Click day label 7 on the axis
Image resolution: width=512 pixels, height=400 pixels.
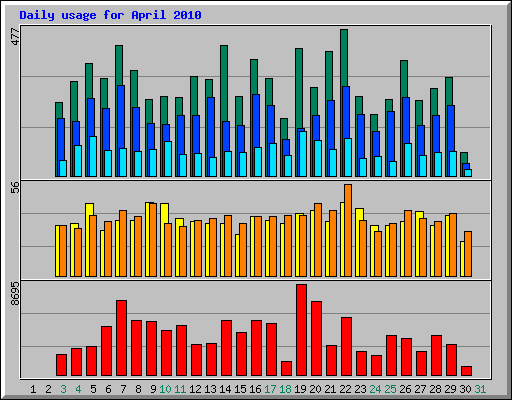123,389
